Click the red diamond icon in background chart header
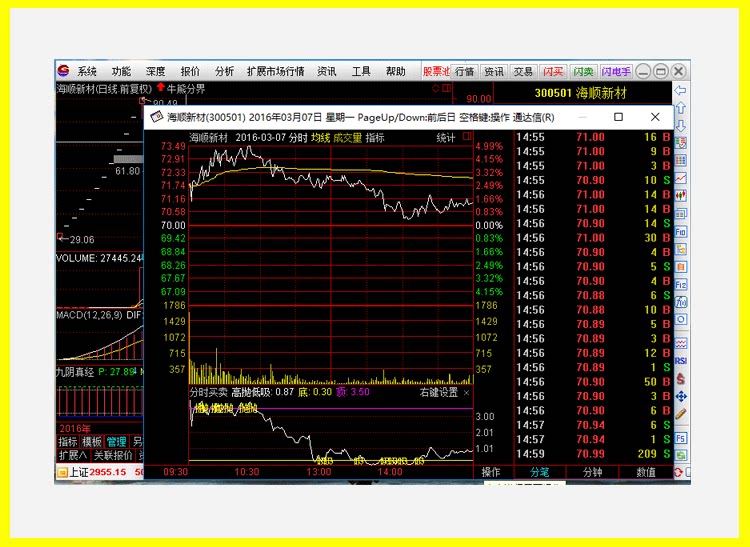750x547 pixels. [x=435, y=88]
